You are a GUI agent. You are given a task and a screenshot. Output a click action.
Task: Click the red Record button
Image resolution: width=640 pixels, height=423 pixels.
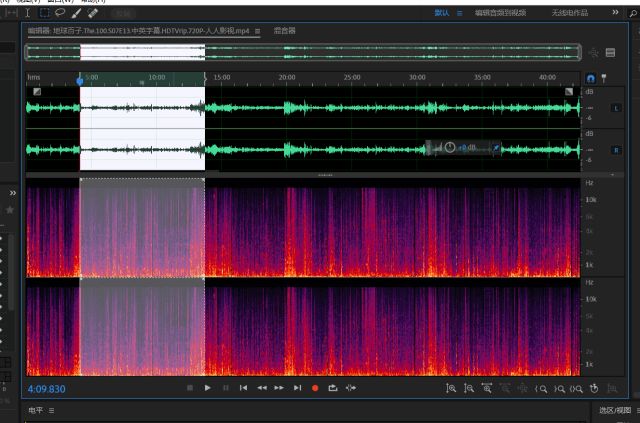(314, 388)
